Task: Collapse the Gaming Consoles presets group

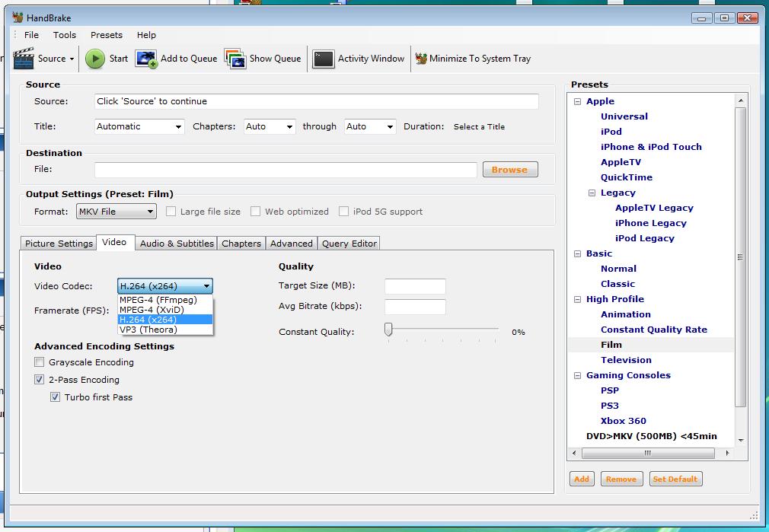Action: click(577, 375)
